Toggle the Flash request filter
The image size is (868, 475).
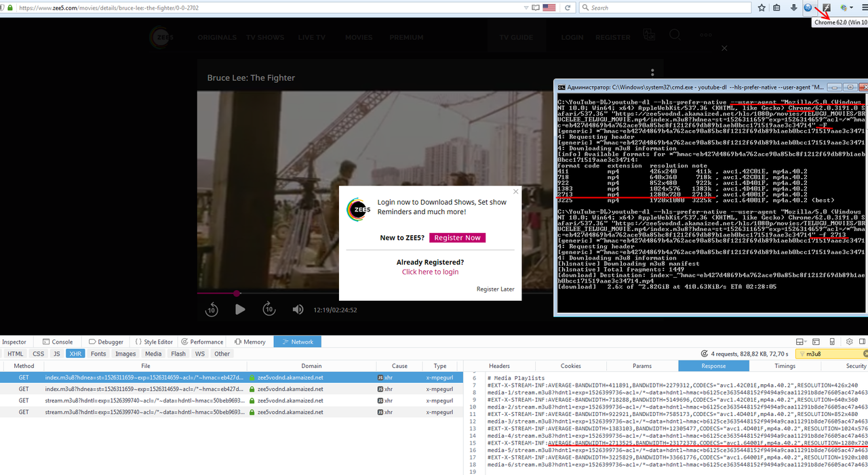[x=178, y=354]
